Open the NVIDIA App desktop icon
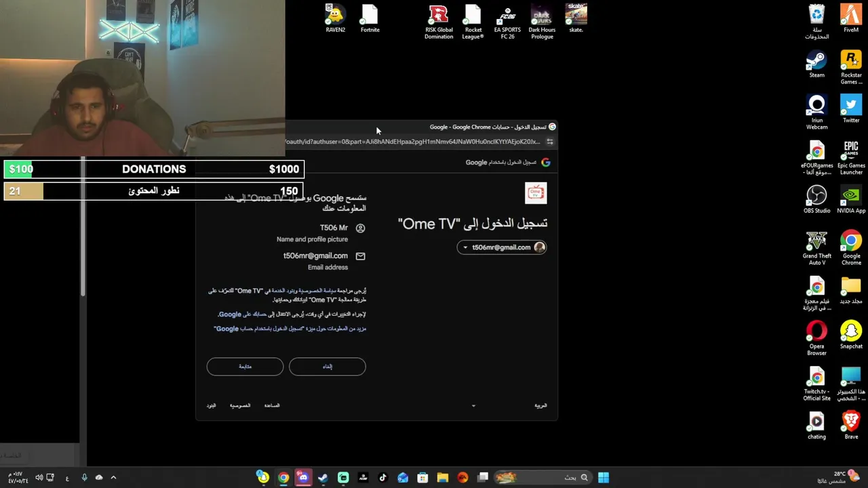The image size is (868, 488). click(851, 199)
